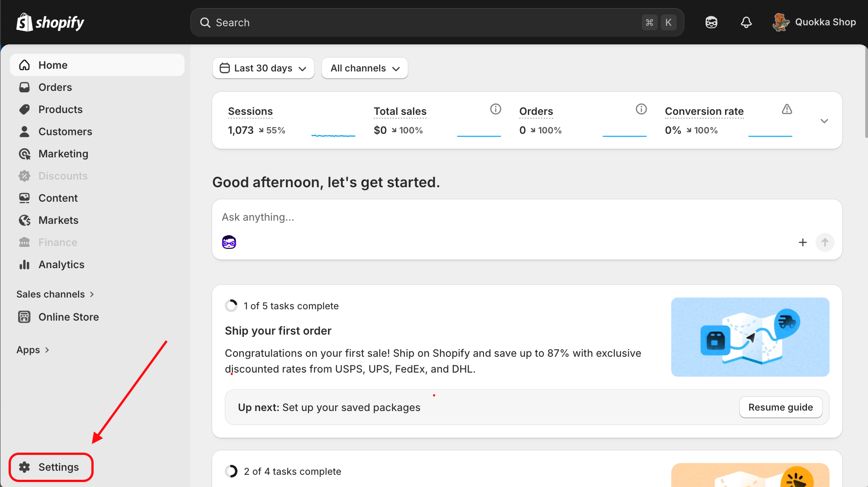The width and height of the screenshot is (868, 487).
Task: Open Content in sidebar
Action: click(x=97, y=198)
